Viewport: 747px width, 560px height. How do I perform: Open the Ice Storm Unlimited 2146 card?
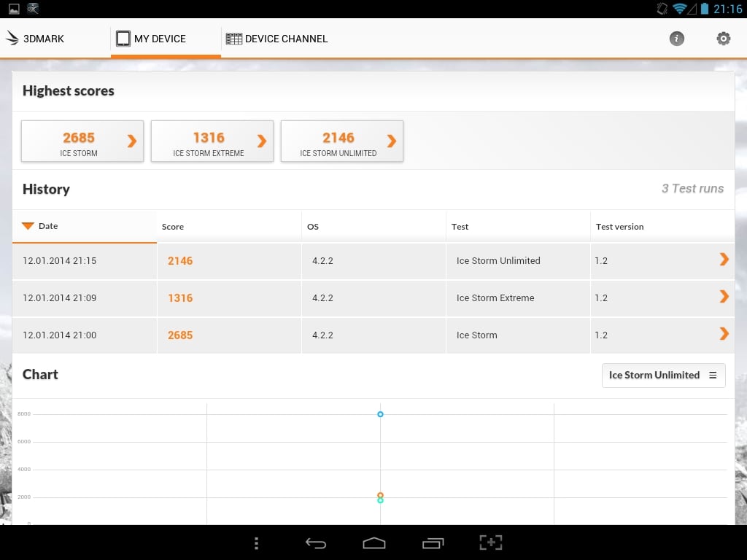[342, 141]
